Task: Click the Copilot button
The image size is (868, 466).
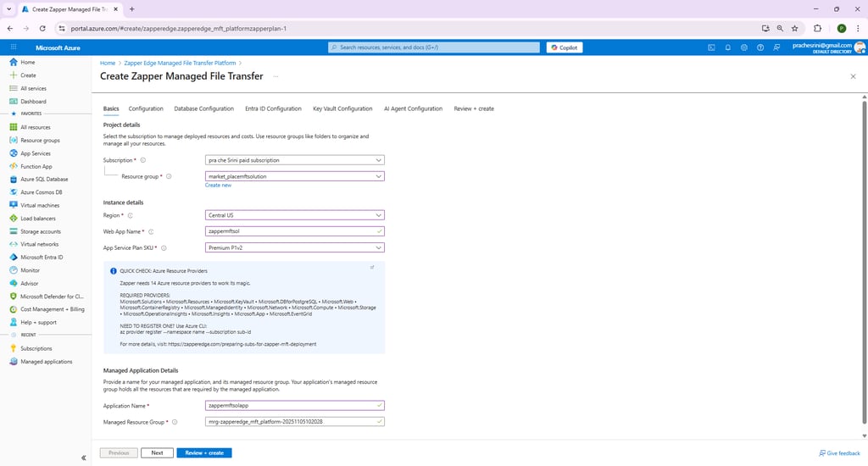Action: 565,47
